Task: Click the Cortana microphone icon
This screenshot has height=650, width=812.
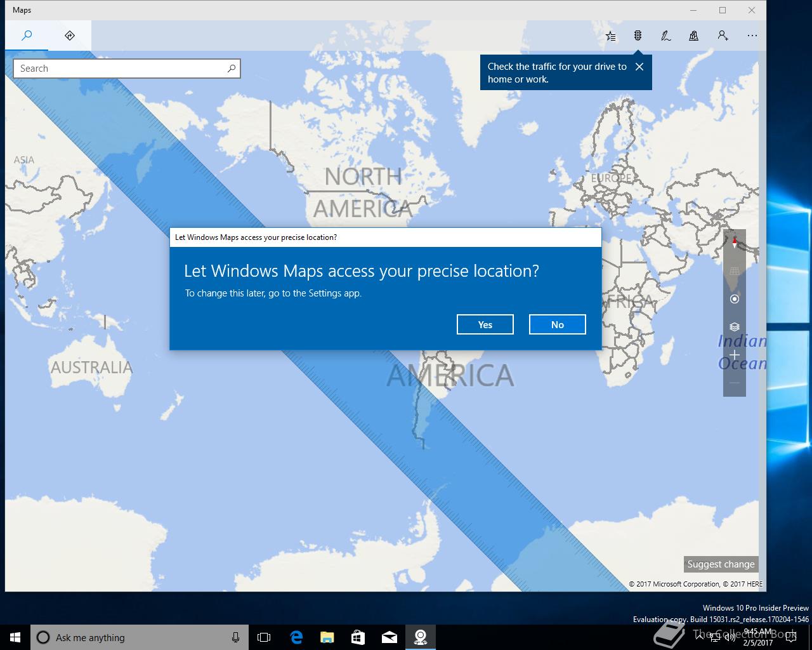Action: point(235,637)
